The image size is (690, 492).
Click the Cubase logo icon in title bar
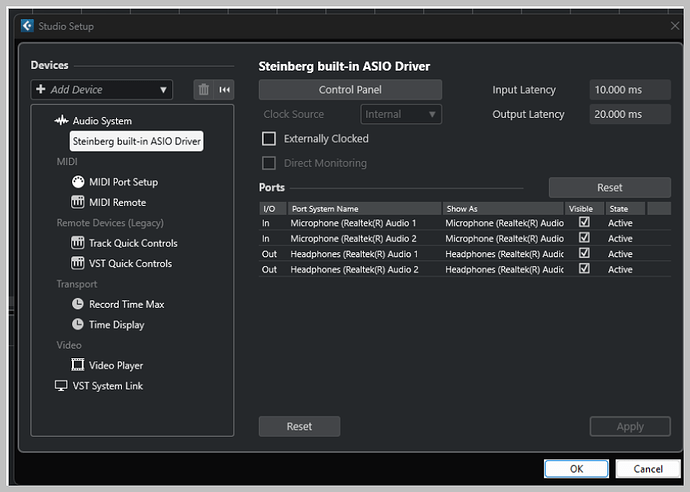(x=27, y=26)
